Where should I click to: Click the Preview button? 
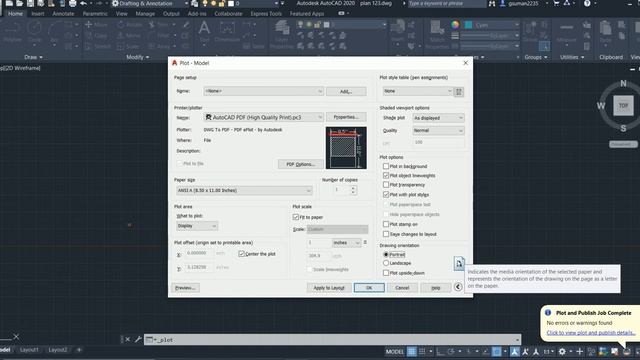[185, 288]
